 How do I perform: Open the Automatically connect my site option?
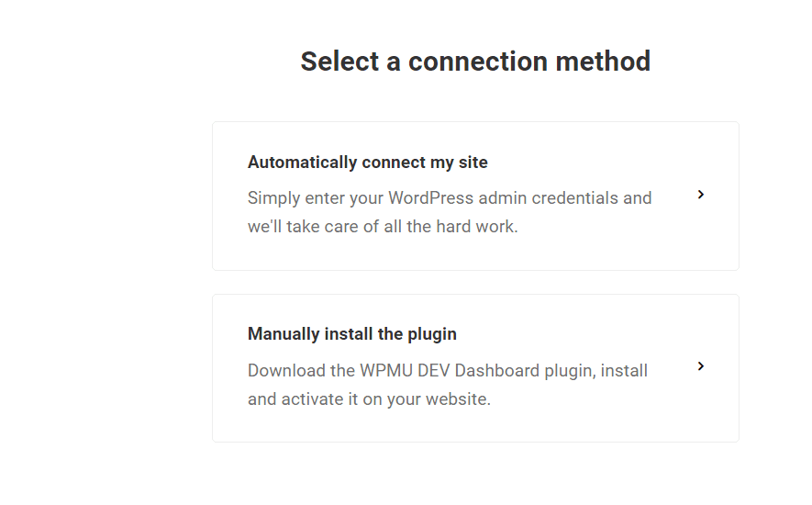tap(475, 196)
